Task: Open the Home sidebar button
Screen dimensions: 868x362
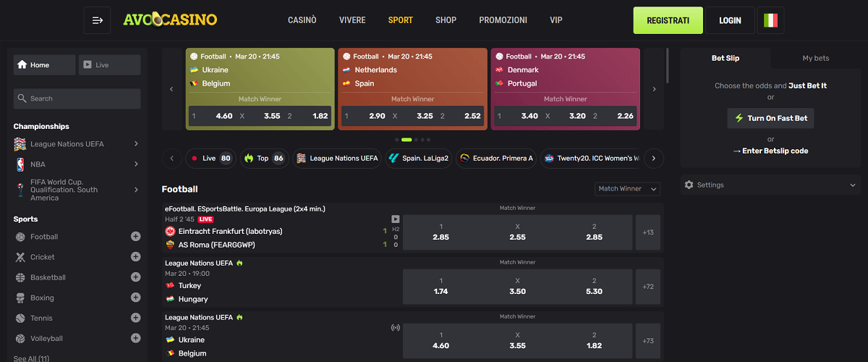Action: point(44,65)
